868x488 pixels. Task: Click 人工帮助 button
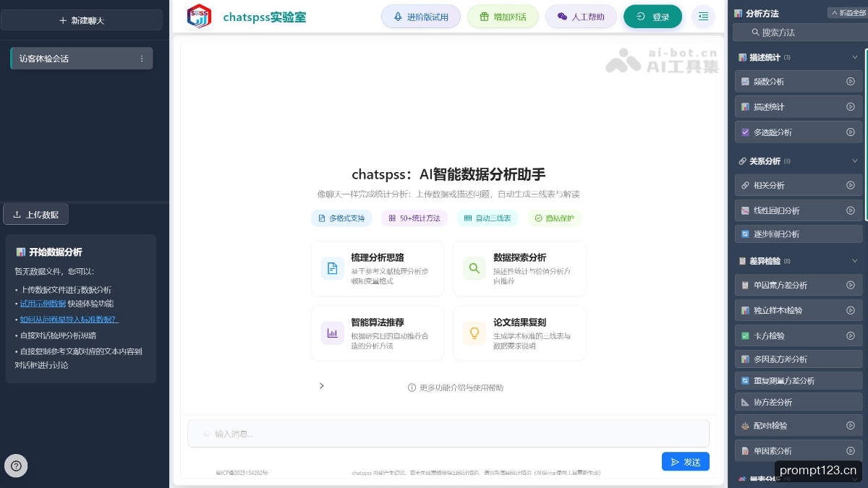pyautogui.click(x=581, y=17)
